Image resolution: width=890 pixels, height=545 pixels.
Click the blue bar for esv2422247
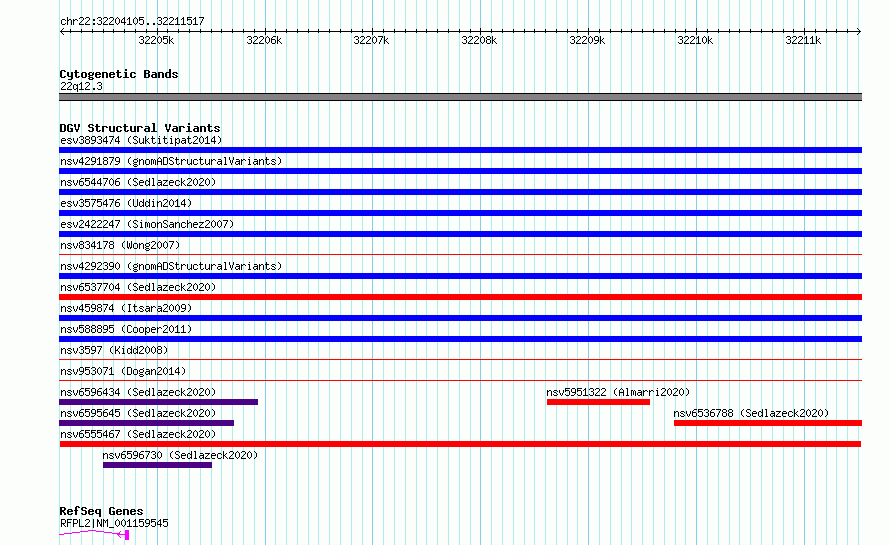point(460,234)
